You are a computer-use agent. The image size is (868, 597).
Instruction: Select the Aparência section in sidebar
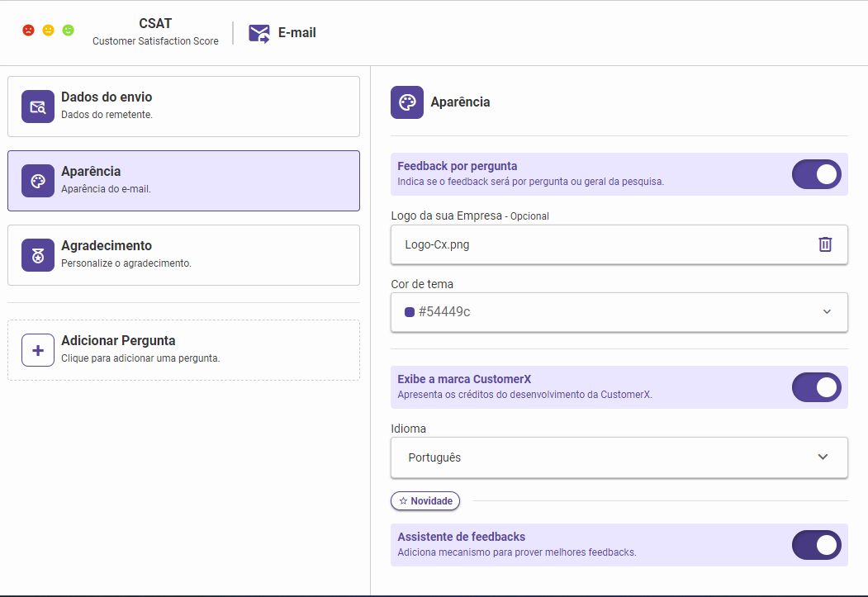point(183,181)
